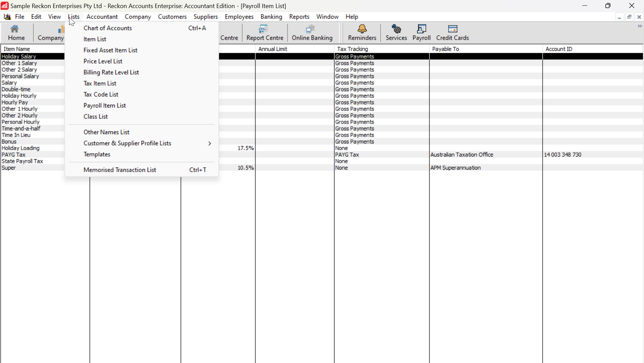Click account ID 14 003 348 730
Viewport: 644px width, 363px height.
coord(562,155)
